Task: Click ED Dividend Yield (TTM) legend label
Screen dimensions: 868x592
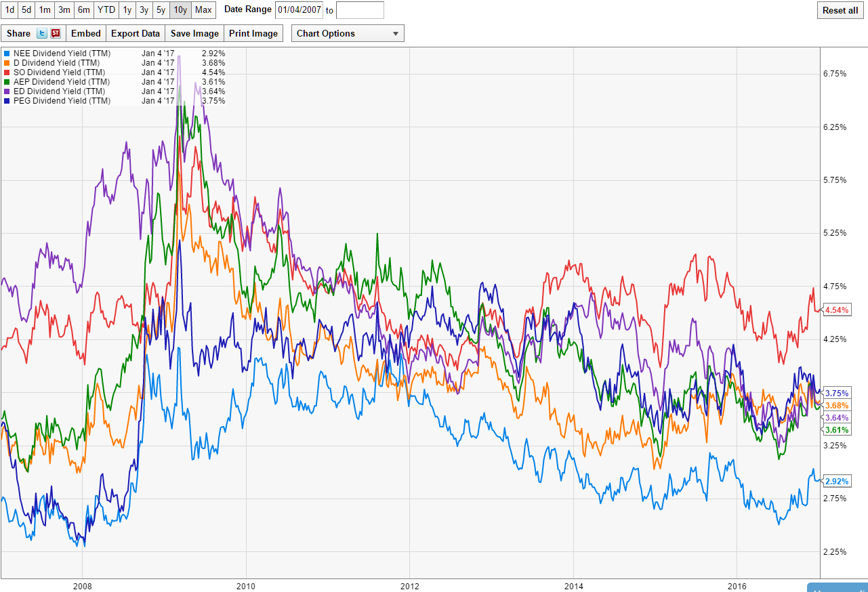Action: point(59,91)
